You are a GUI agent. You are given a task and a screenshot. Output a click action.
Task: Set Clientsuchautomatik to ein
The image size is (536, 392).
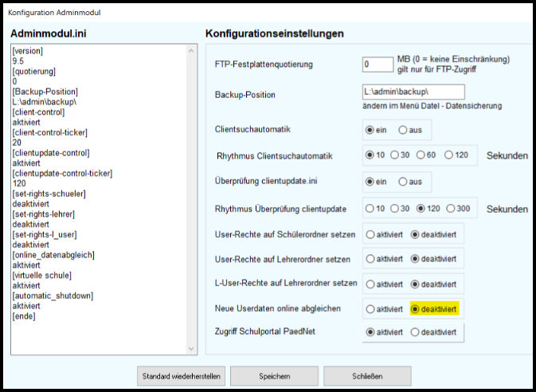click(370, 130)
